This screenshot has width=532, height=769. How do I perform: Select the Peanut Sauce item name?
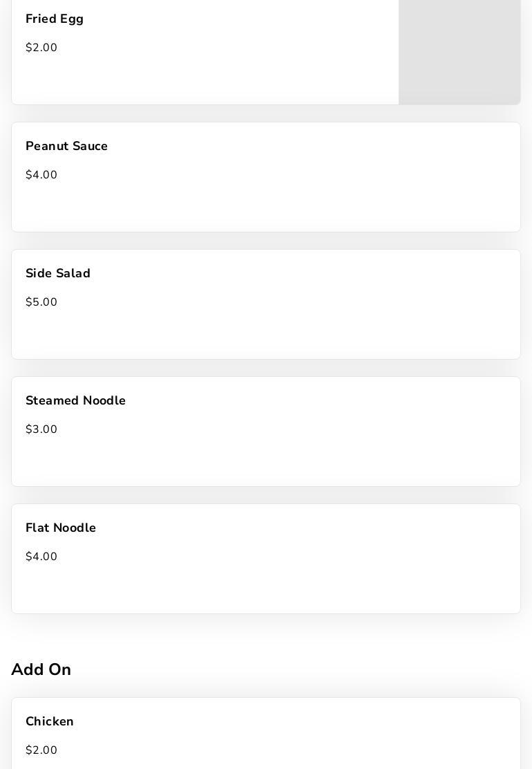point(66,147)
